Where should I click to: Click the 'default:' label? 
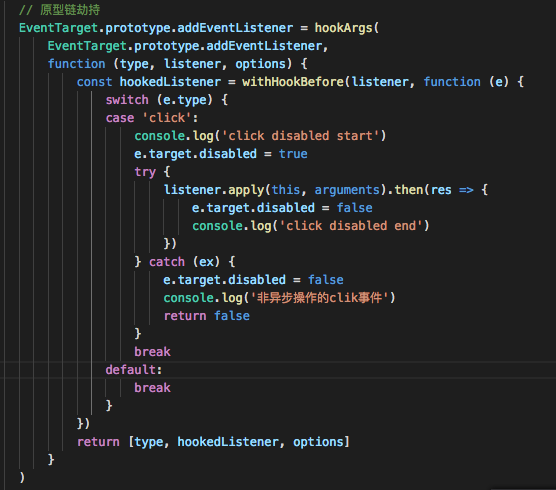point(134,370)
